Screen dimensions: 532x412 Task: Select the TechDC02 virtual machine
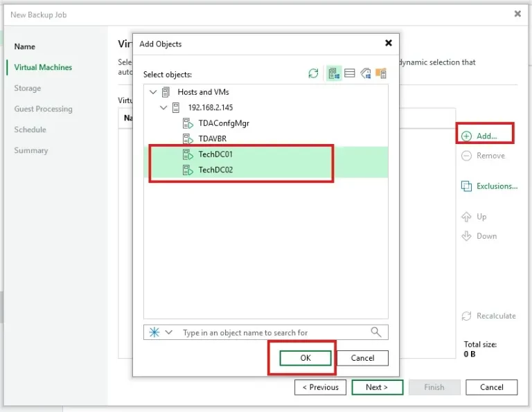click(215, 170)
